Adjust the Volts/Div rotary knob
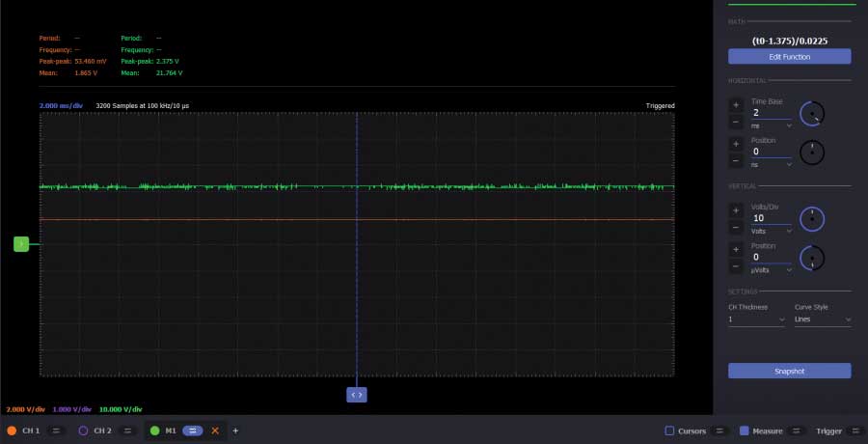868x444 pixels. tap(813, 219)
